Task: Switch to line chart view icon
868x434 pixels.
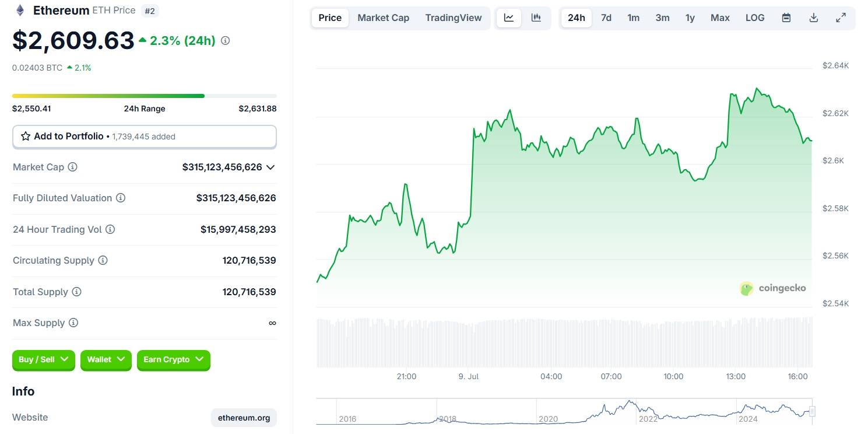Action: pos(509,17)
